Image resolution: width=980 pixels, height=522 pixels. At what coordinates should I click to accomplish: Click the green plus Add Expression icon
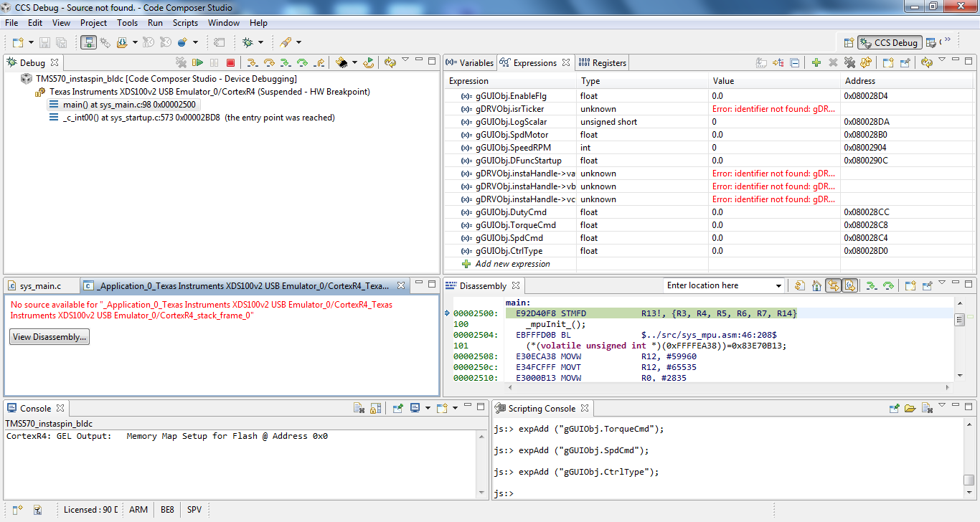[x=816, y=63]
